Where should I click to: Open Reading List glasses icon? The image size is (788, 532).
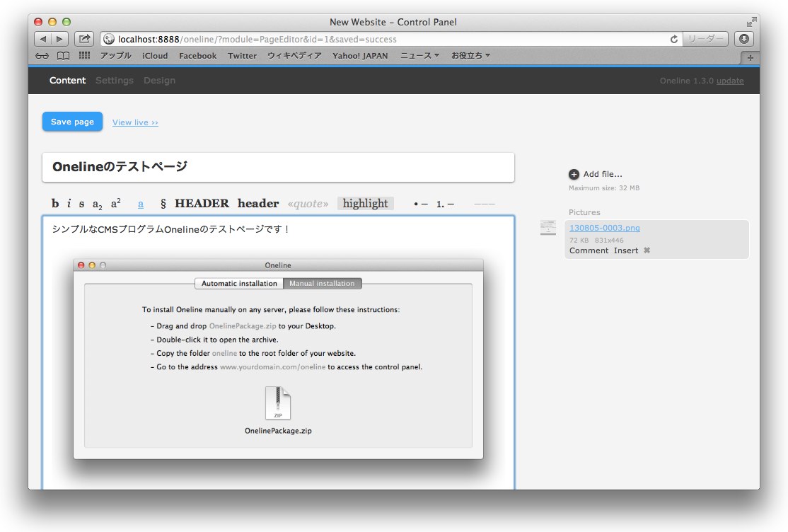(42, 56)
